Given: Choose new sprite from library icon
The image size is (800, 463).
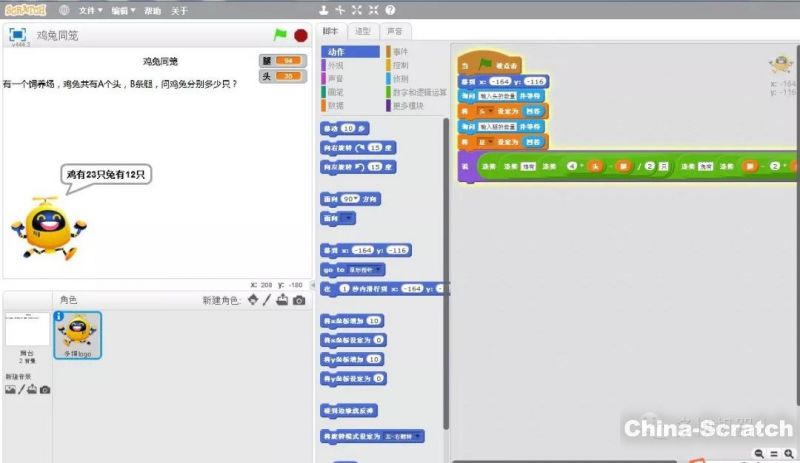Looking at the screenshot, I should click(253, 300).
